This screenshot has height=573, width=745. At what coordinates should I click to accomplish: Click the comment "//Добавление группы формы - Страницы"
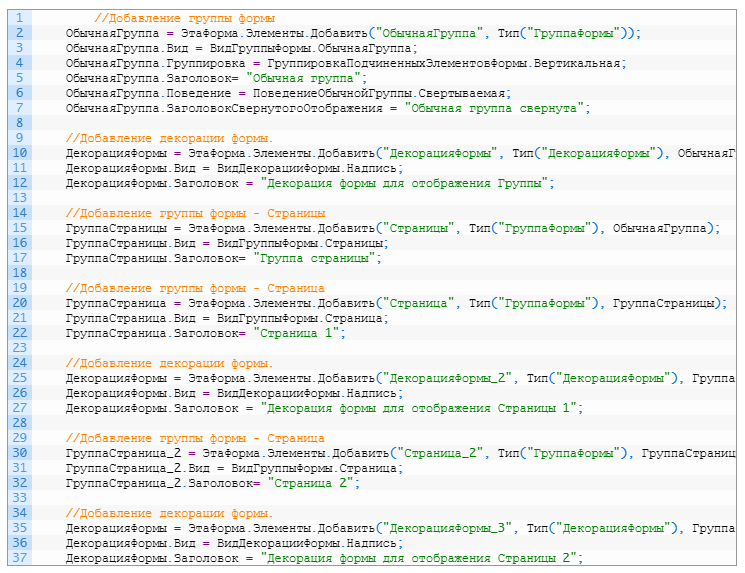click(195, 213)
